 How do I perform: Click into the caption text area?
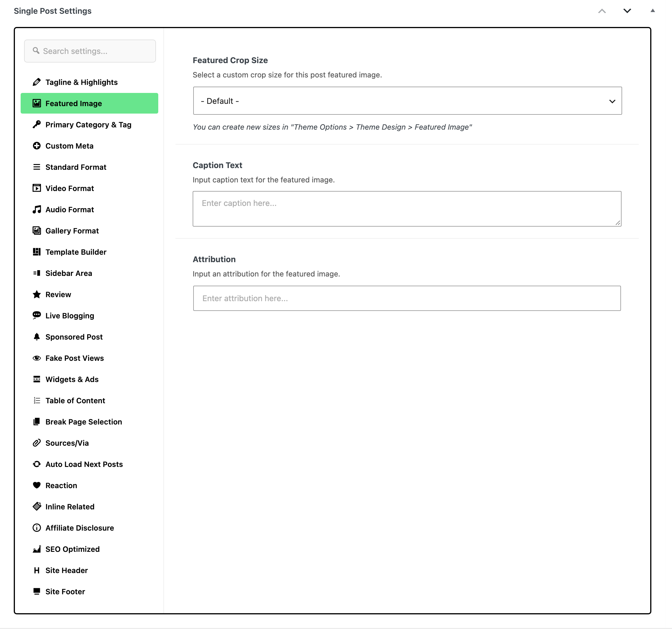point(407,209)
